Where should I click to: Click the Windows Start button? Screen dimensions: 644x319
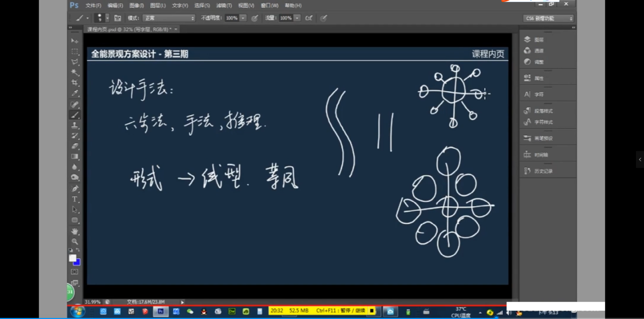[x=77, y=311]
